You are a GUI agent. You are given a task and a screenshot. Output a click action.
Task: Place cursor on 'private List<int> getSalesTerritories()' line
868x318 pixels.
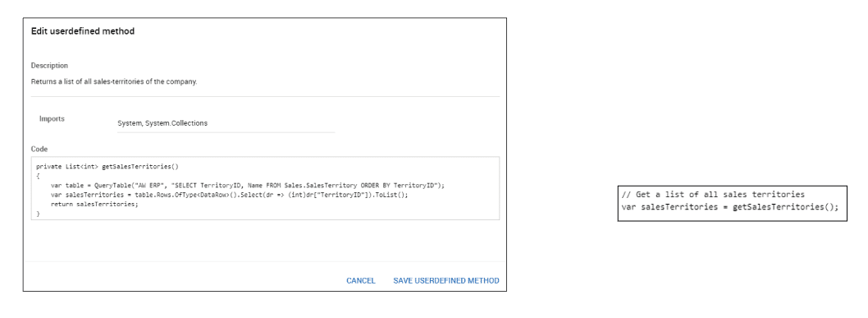tap(107, 166)
